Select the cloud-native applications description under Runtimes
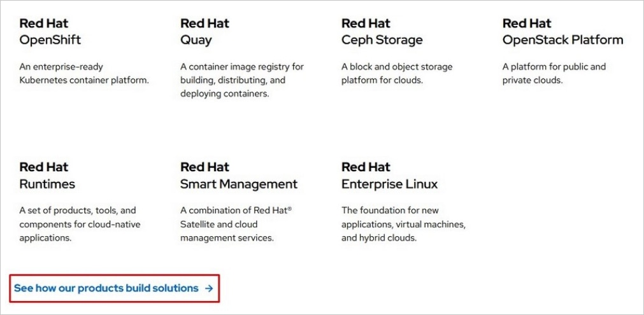Screen dimensions: 644x315 point(80,224)
